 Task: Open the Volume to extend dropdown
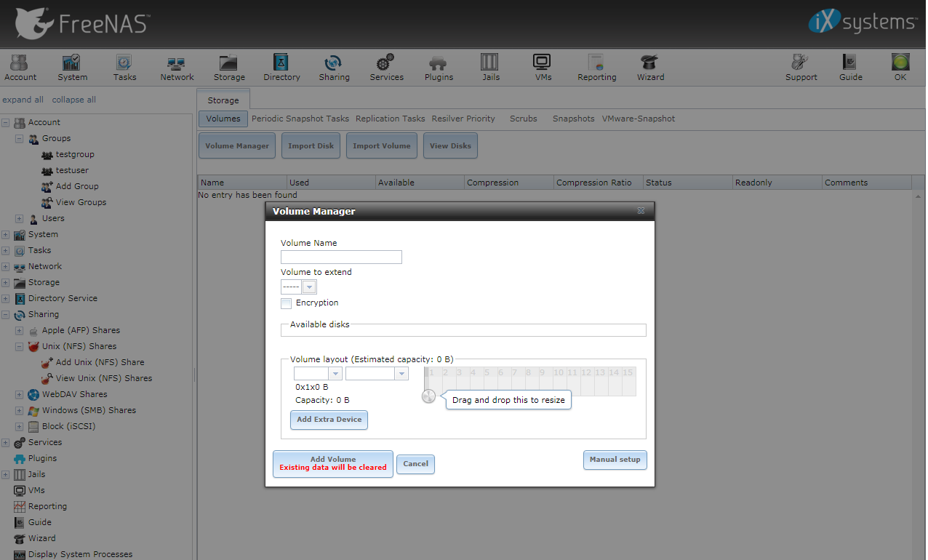[309, 287]
